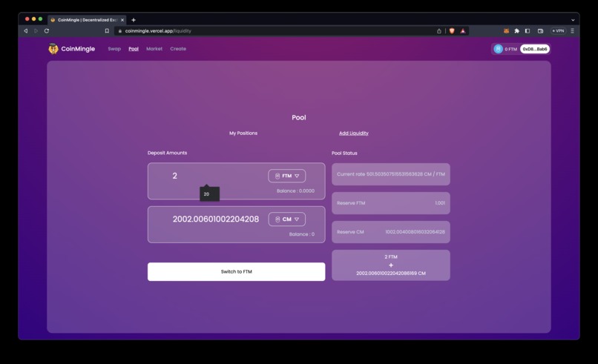Open the Market page

154,49
